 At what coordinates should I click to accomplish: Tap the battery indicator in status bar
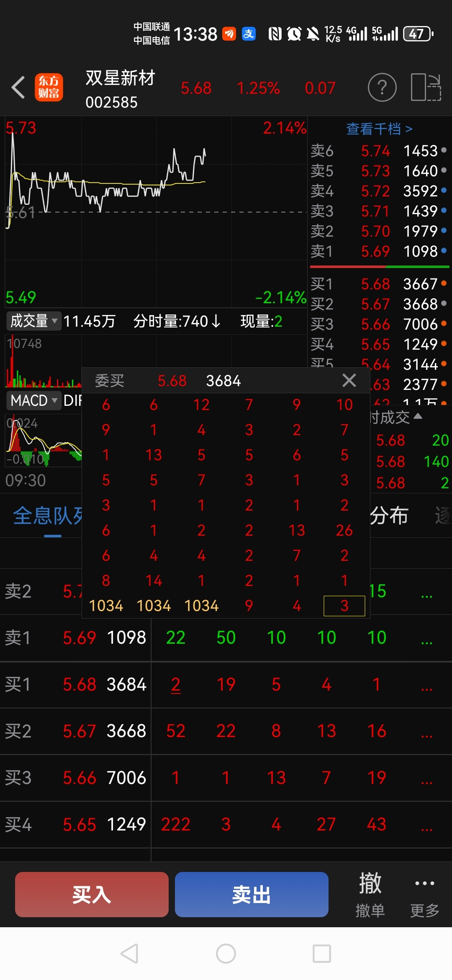[x=418, y=34]
